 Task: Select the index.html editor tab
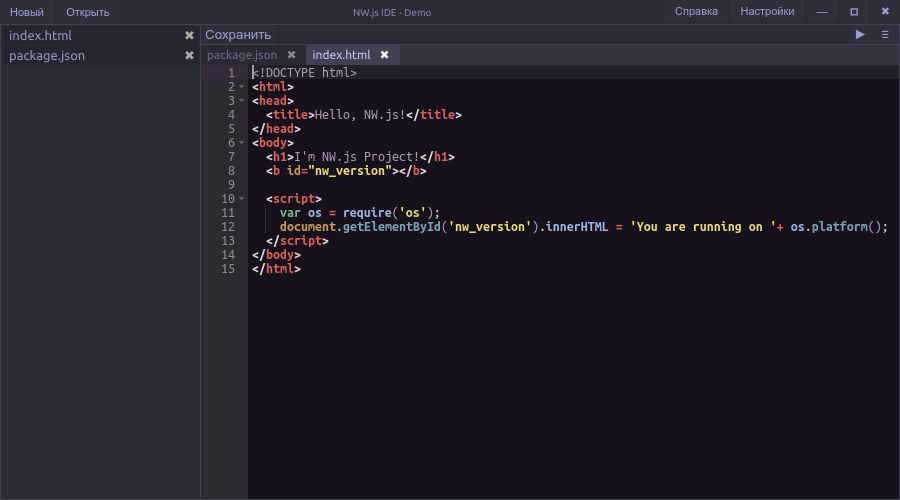(x=341, y=55)
